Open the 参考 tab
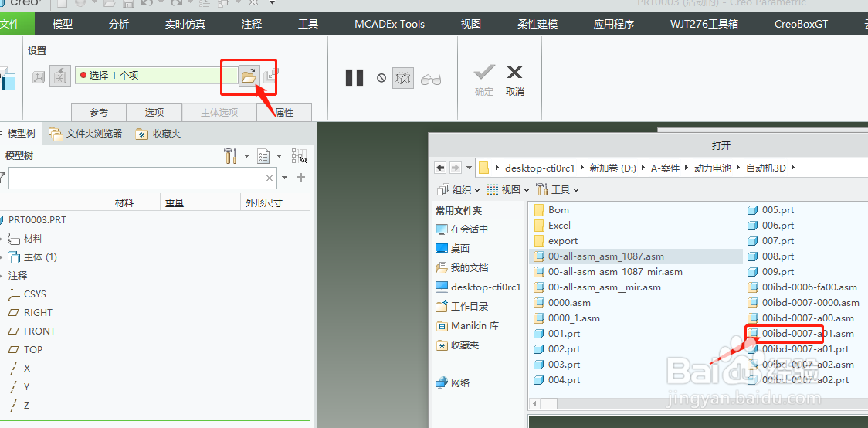The width and height of the screenshot is (868, 428). coord(99,112)
